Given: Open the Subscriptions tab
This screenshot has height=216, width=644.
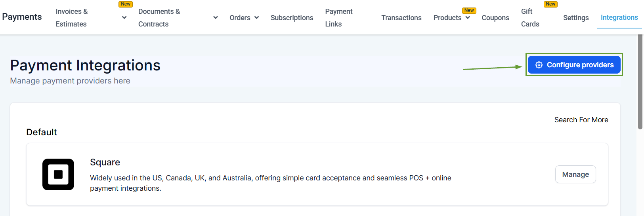Looking at the screenshot, I should (292, 18).
